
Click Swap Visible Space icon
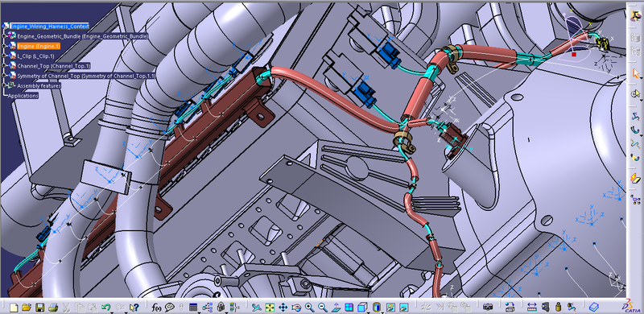coord(404,307)
